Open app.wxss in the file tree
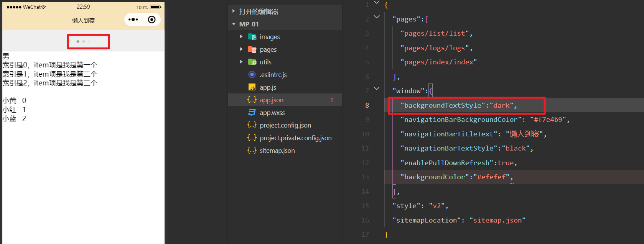644x244 pixels. pos(272,113)
